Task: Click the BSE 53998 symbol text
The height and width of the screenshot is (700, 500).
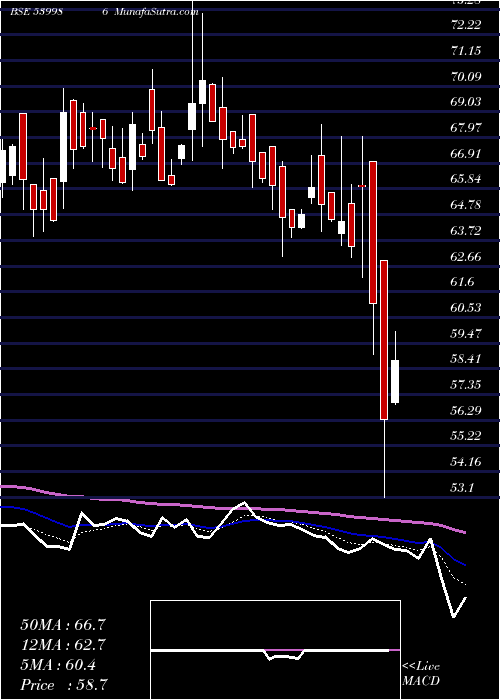Action: point(37,12)
